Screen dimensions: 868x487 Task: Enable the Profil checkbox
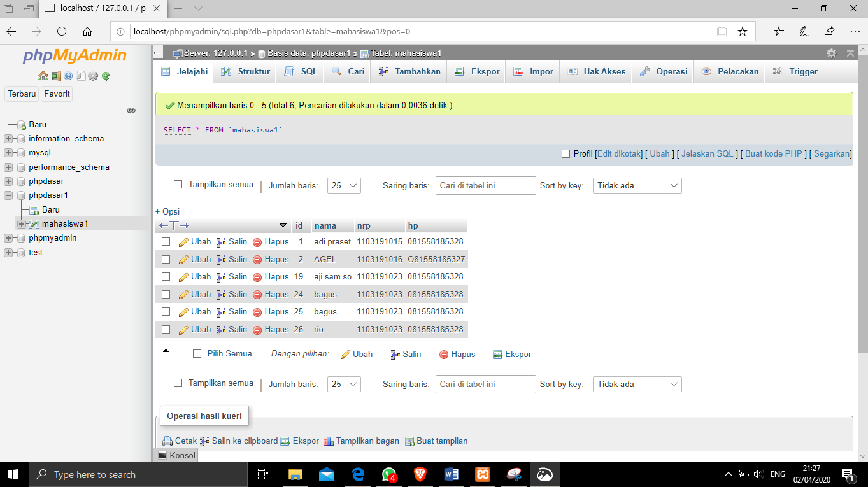[566, 154]
